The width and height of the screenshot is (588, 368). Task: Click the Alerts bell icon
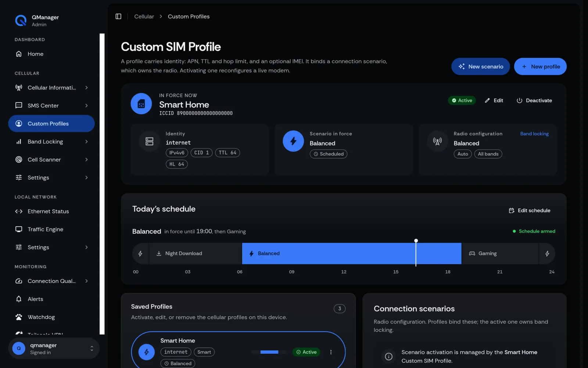click(19, 299)
